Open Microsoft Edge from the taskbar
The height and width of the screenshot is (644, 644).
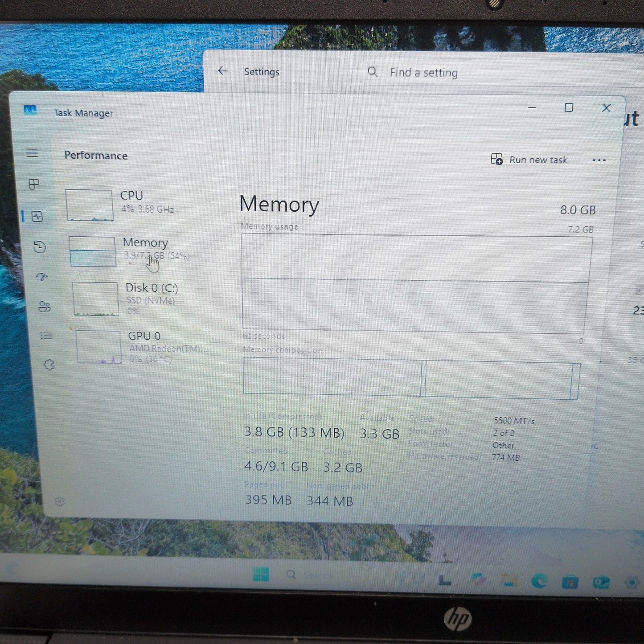coord(539,581)
